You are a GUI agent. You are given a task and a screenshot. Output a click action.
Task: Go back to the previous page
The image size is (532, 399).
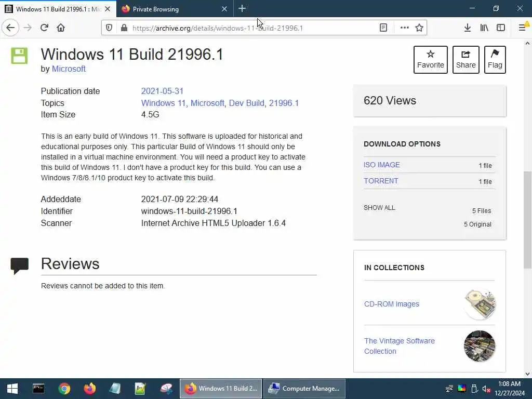click(x=10, y=28)
